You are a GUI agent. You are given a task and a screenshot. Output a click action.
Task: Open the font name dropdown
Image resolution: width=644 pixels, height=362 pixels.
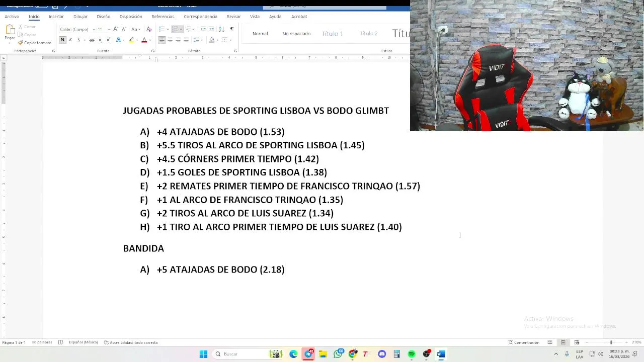coord(94,29)
